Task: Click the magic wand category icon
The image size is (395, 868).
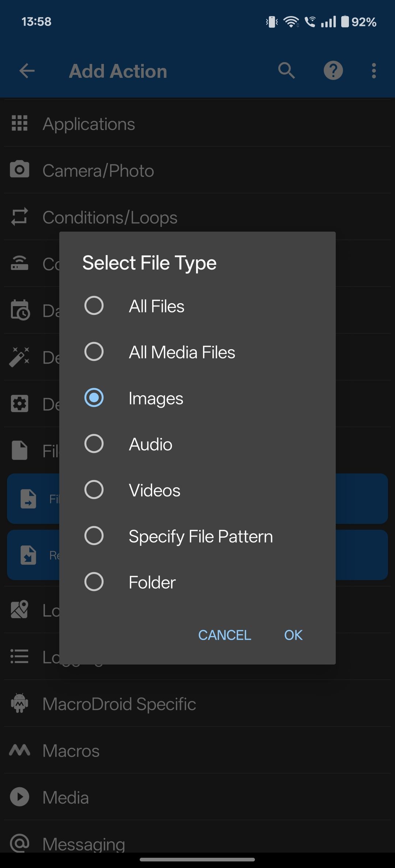Action: pos(20,357)
